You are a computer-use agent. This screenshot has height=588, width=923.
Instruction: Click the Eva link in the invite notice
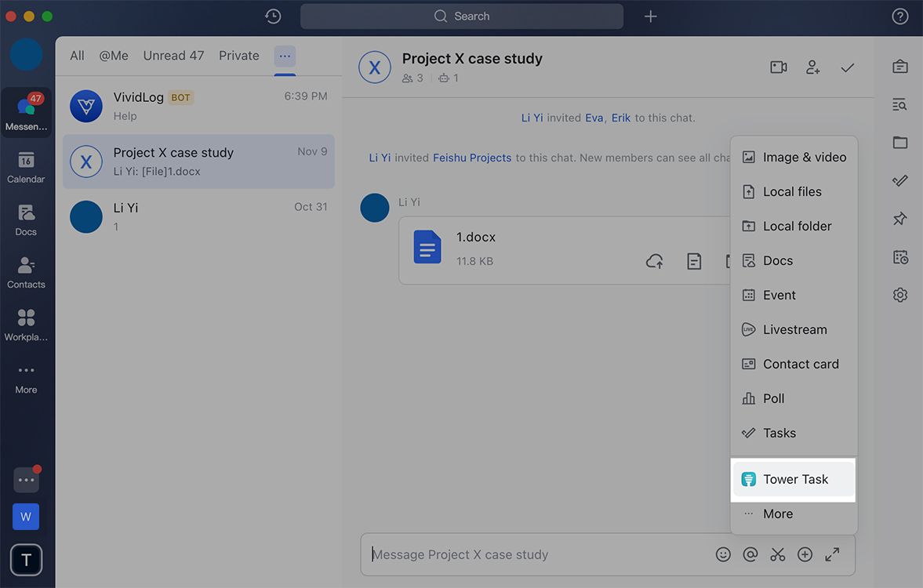[594, 118]
